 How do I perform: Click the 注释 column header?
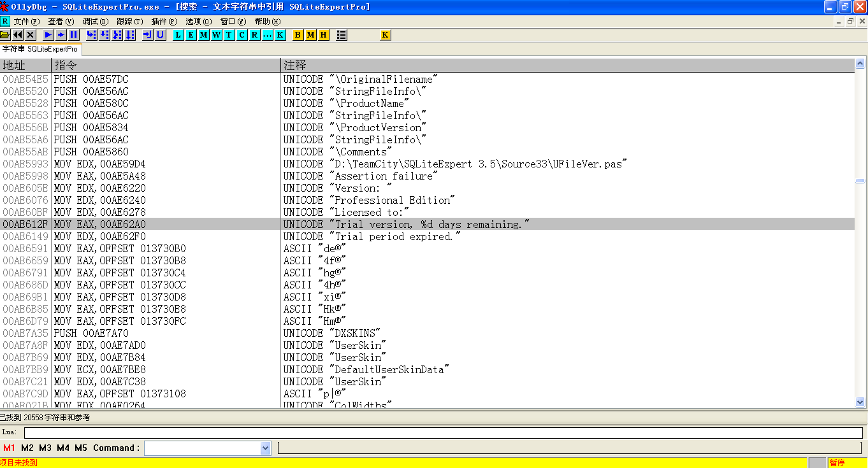568,65
